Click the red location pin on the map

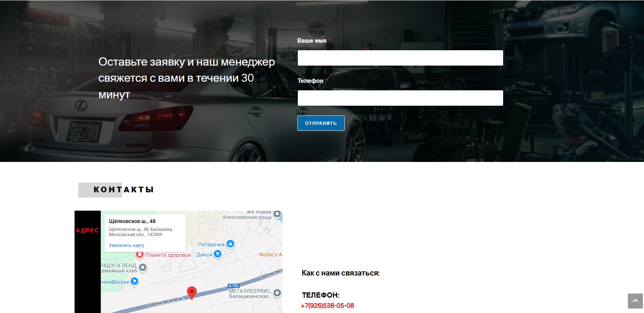[x=191, y=292]
